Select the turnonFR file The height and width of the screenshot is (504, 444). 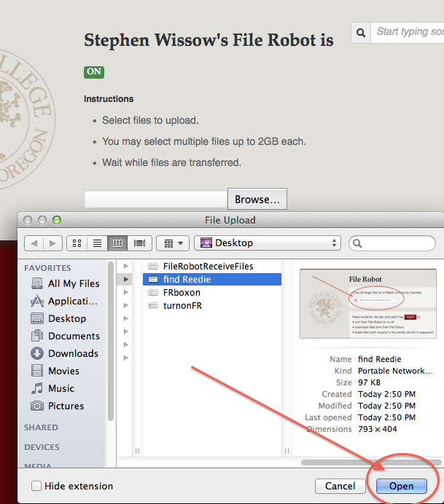(182, 305)
